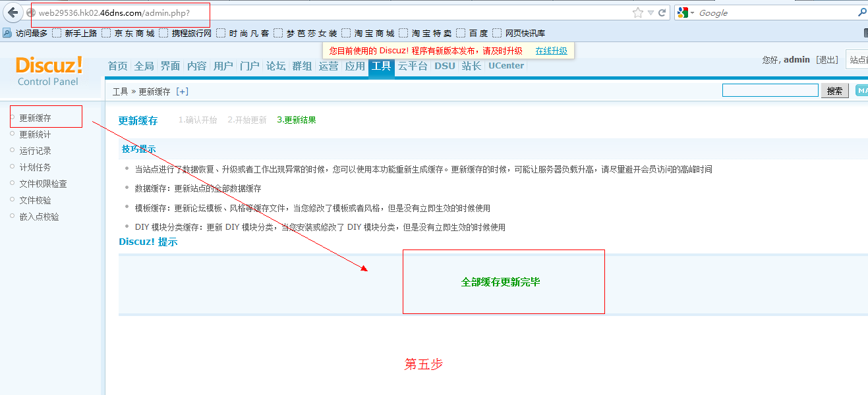Open the 运营 menu tab
Viewport: 868px width, 395px height.
coord(329,66)
